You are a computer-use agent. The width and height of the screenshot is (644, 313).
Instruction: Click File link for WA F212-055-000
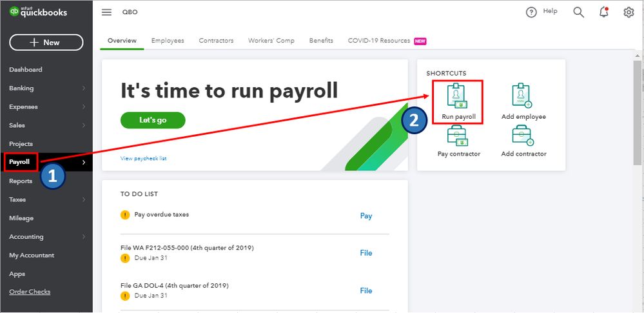[x=366, y=253]
